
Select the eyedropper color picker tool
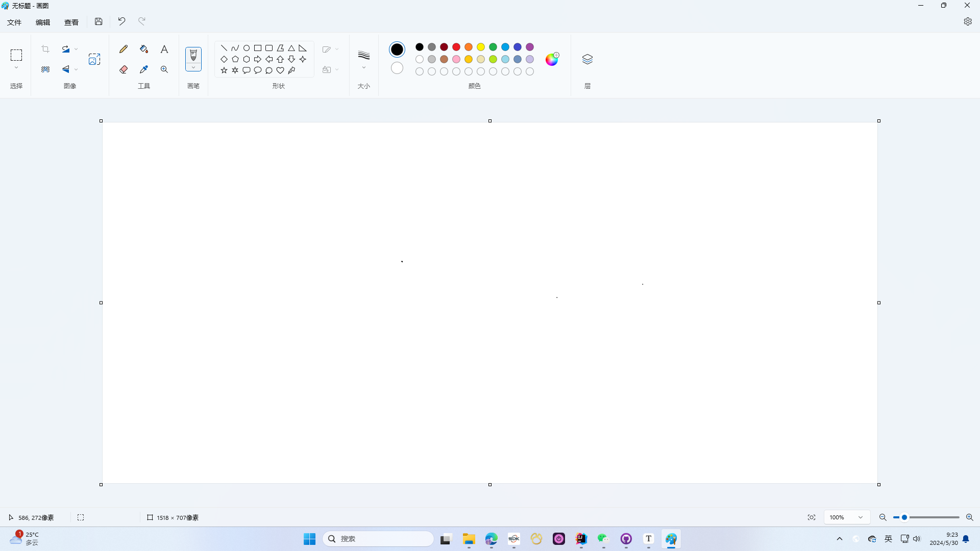(144, 69)
